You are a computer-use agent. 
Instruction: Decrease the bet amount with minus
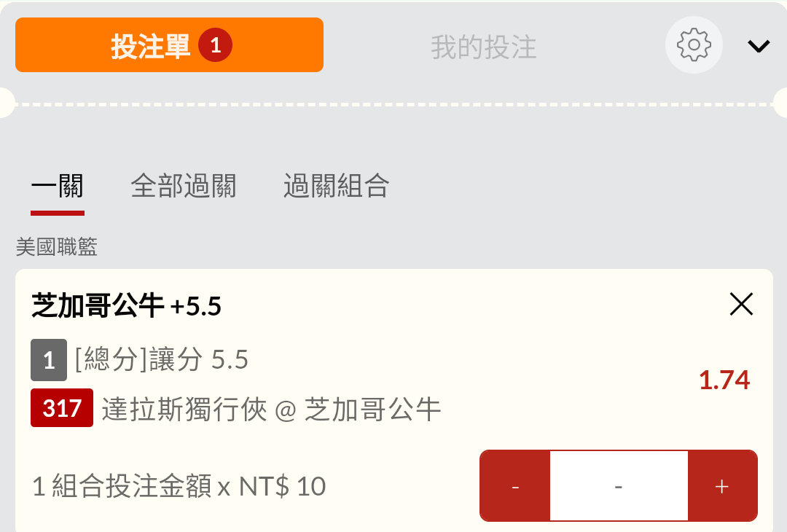tap(515, 486)
